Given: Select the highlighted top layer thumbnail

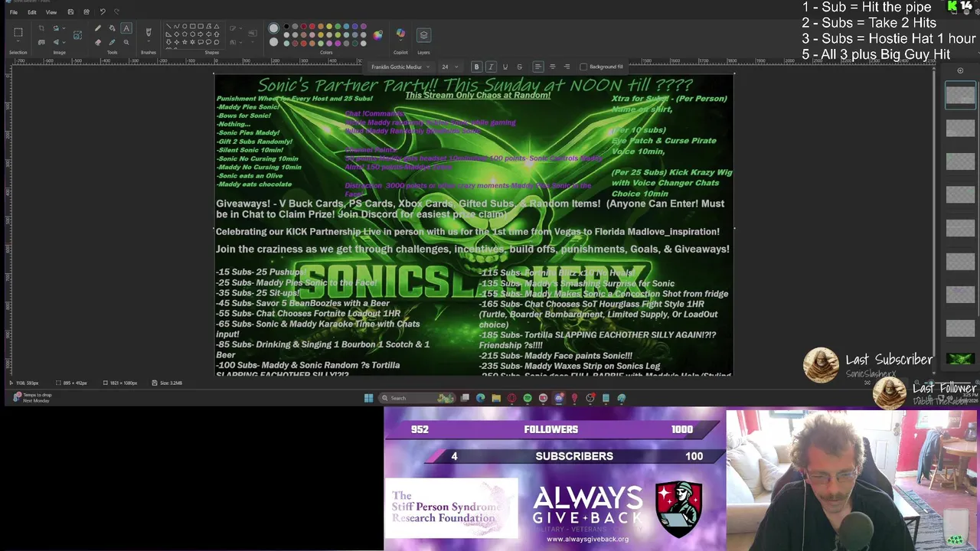Looking at the screenshot, I should (x=960, y=96).
